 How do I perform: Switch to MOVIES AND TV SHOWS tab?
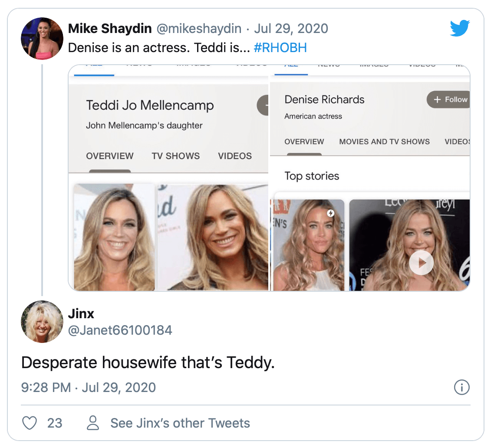[x=384, y=142]
